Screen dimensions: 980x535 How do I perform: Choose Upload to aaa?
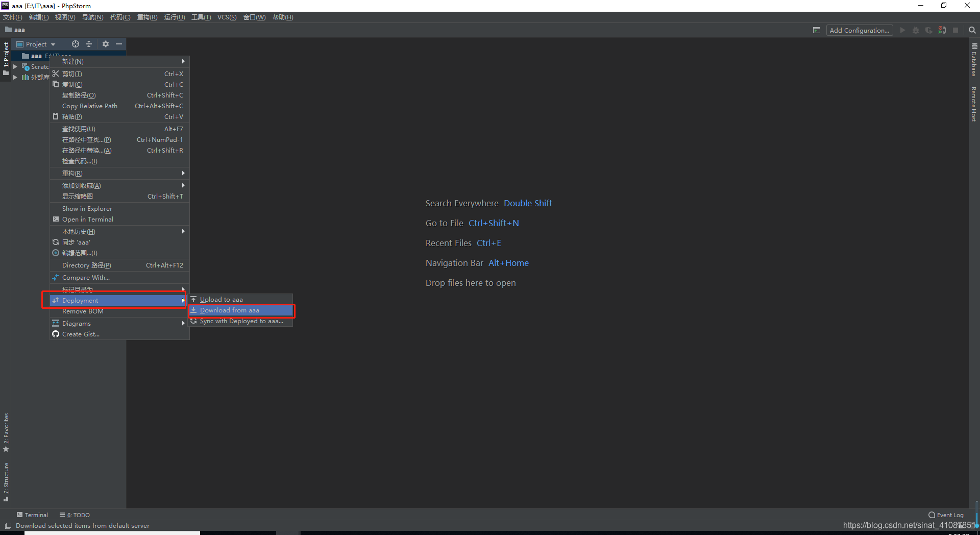tap(241, 300)
